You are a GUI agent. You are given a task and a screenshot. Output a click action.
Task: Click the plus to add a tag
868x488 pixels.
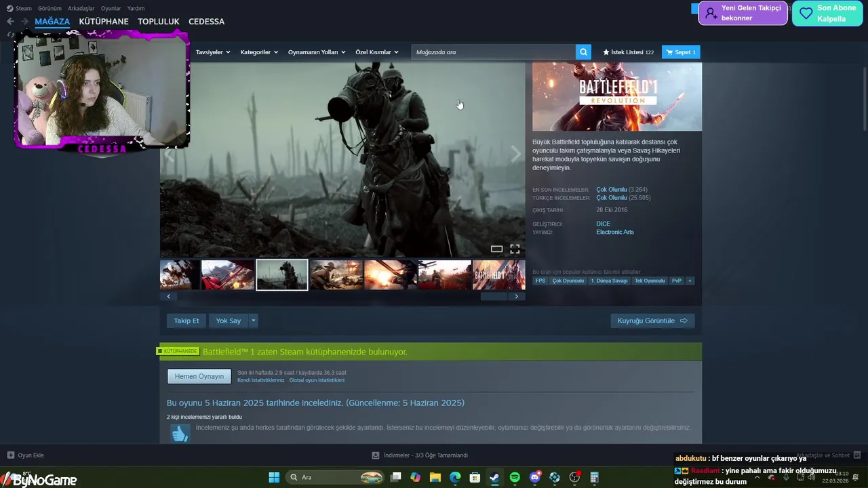(690, 281)
